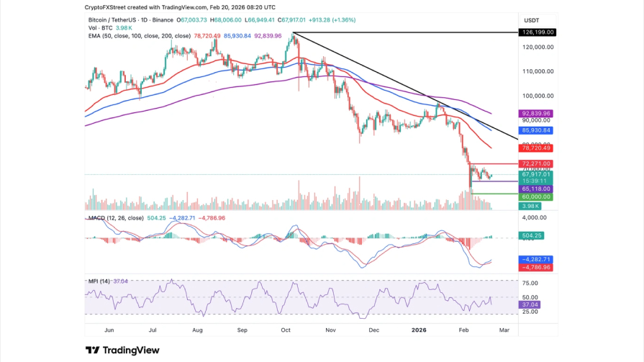Select the 72,271.00 resistance level label
Screen dimensions: 644x362
pyautogui.click(x=535, y=164)
